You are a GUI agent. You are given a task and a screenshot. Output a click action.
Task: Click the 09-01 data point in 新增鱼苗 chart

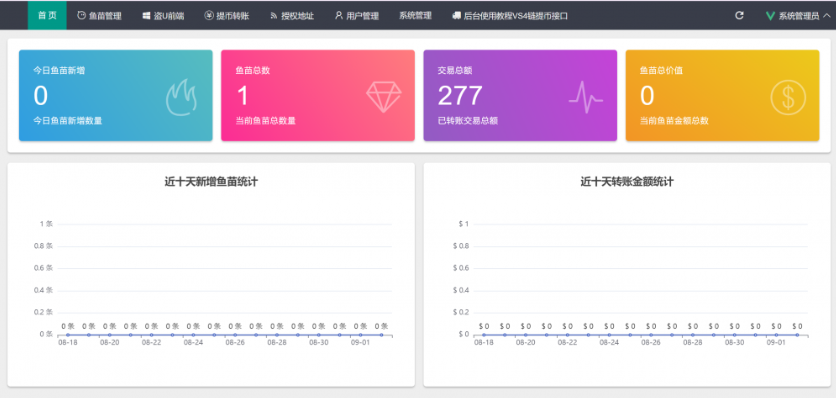coord(360,335)
